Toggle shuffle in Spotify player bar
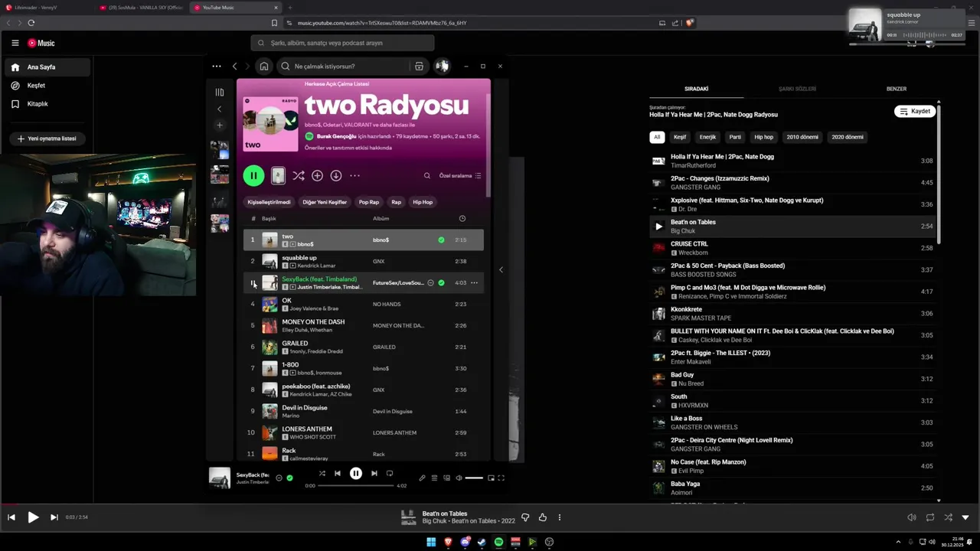The width and height of the screenshot is (980, 551). coord(322,474)
